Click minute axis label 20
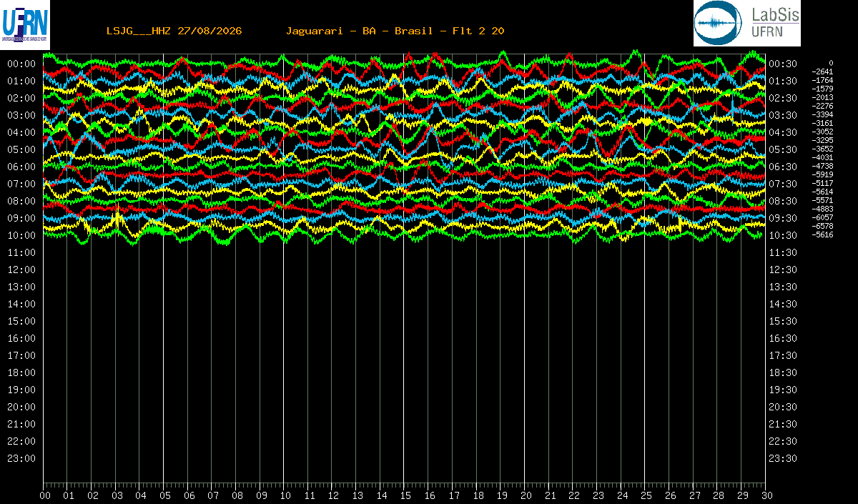 pos(526,495)
